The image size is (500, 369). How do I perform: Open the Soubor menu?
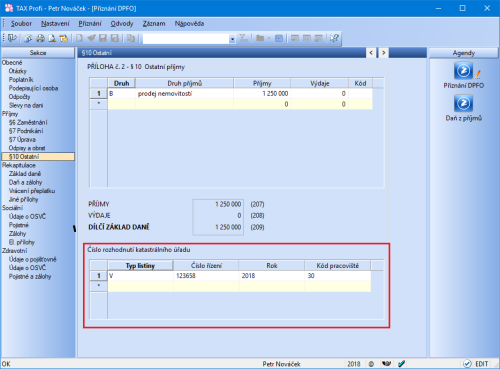[x=21, y=24]
